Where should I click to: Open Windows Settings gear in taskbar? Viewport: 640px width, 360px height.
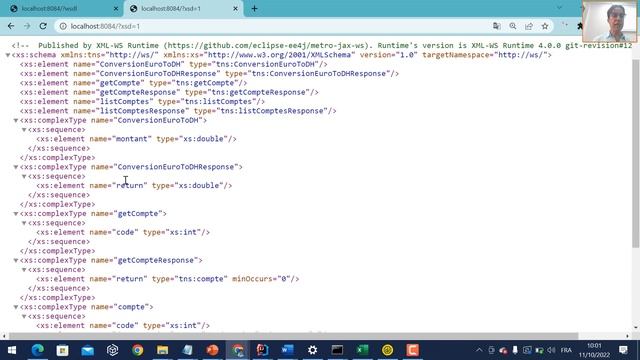pos(313,350)
